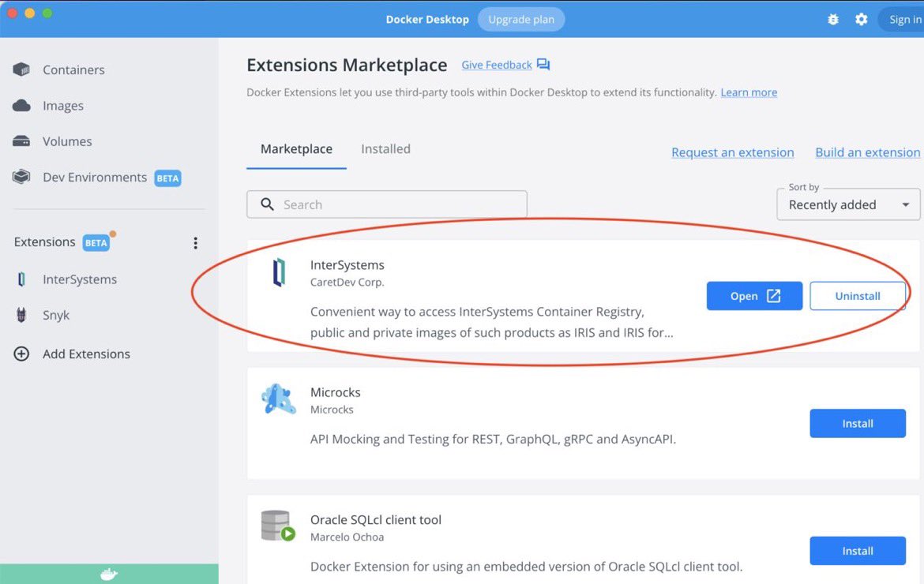Click the Sign in button
This screenshot has width=924, height=584.
click(x=902, y=20)
